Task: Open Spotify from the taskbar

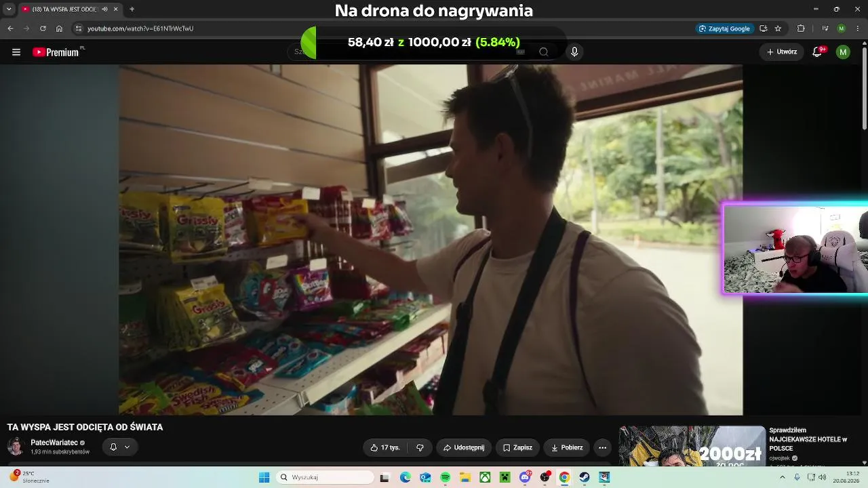Action: click(x=445, y=477)
